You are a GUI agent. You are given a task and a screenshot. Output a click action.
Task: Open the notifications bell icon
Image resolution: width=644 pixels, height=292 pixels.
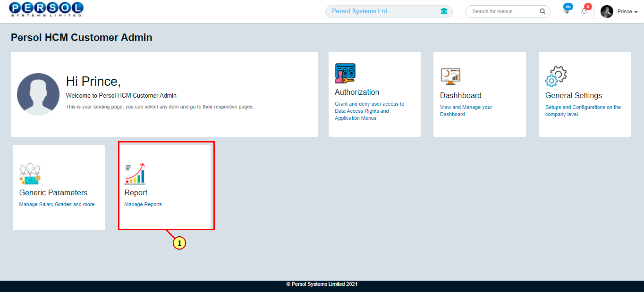click(584, 11)
